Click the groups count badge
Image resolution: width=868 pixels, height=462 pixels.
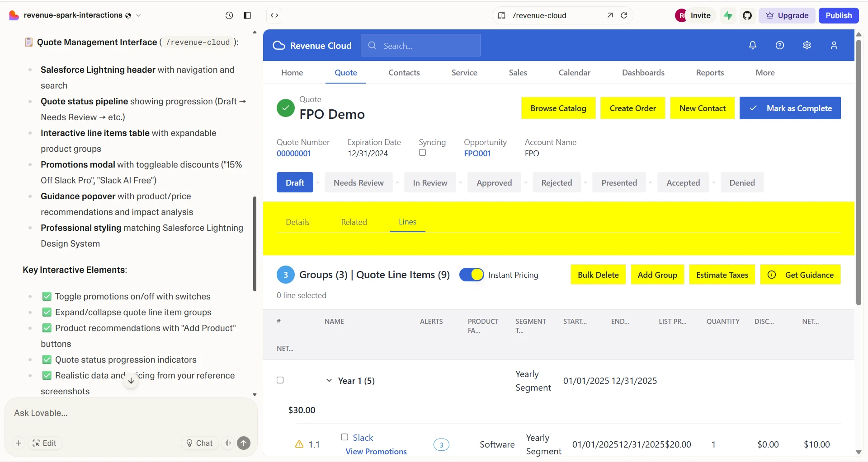pyautogui.click(x=286, y=275)
